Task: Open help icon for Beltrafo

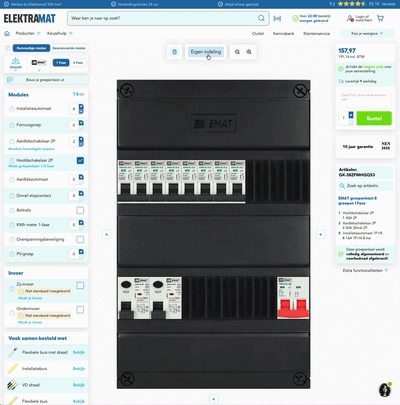Action: pos(12,210)
